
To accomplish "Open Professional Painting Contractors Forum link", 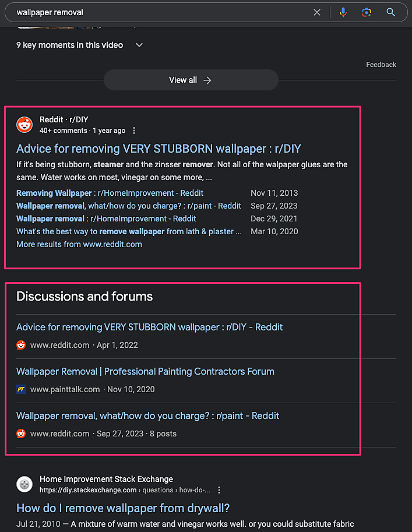I will [x=145, y=371].
